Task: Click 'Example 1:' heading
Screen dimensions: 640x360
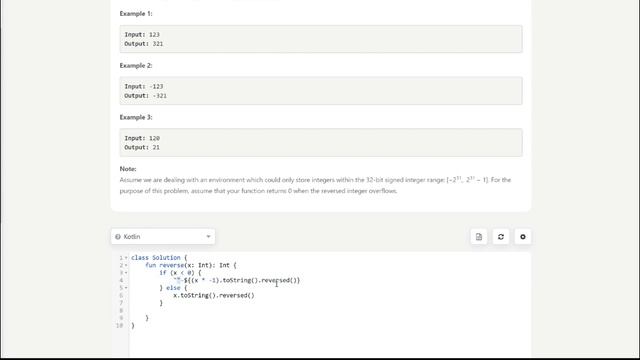Action: [x=136, y=13]
